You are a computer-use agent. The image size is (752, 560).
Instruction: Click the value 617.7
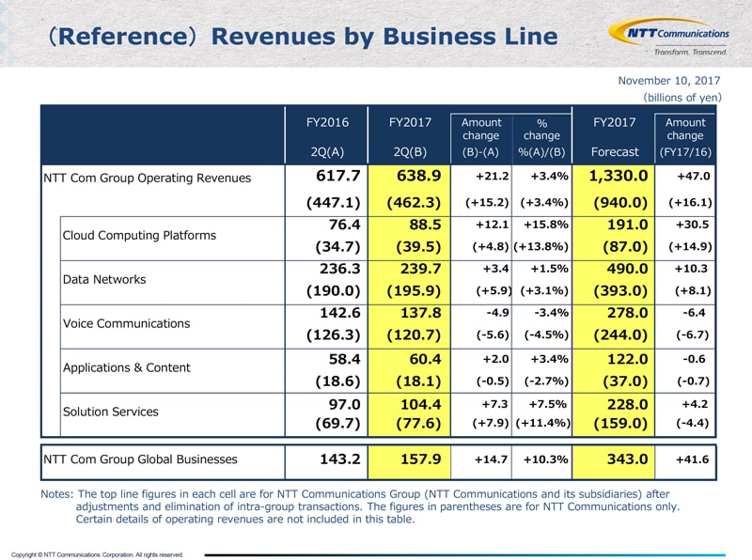pos(337,176)
